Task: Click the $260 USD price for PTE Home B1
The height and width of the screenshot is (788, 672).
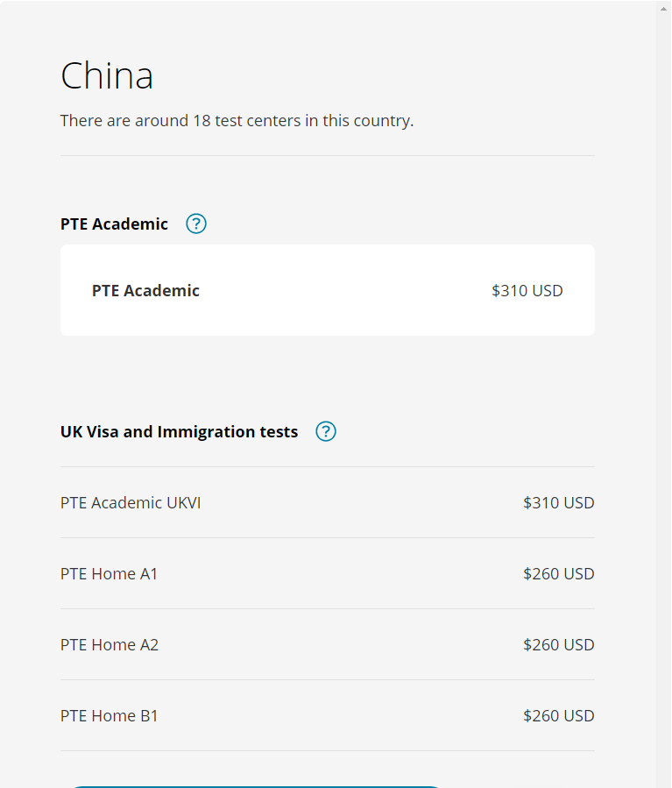Action: click(x=558, y=715)
